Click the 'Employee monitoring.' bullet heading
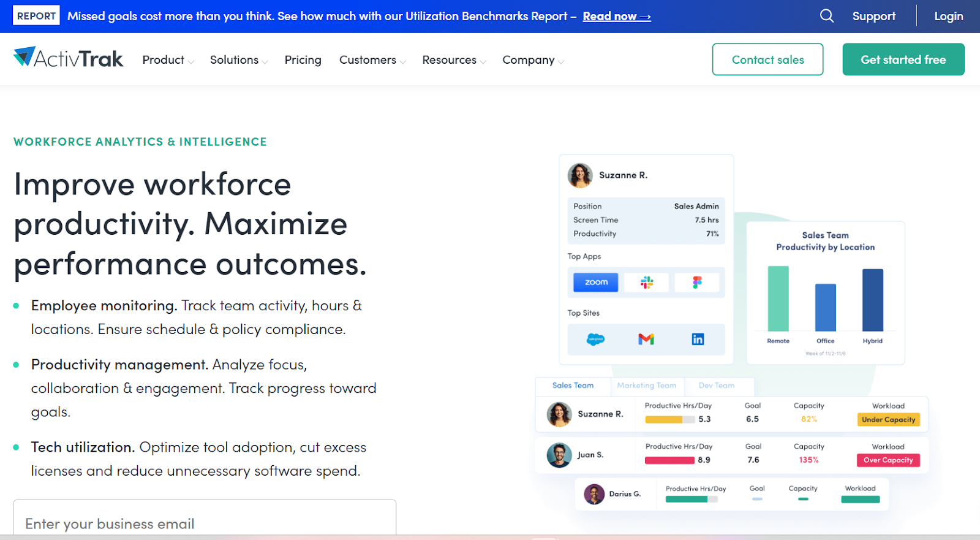 pyautogui.click(x=104, y=306)
